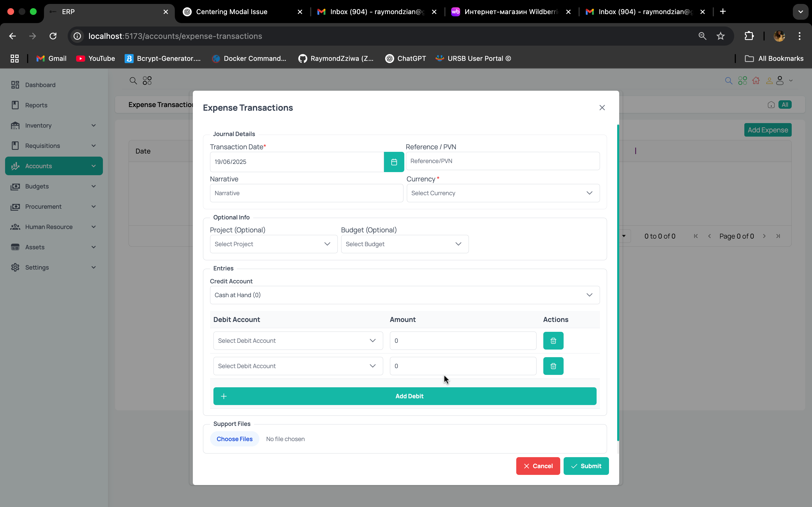The width and height of the screenshot is (812, 507).
Task: Open the Select Currency dropdown
Action: pos(503,193)
